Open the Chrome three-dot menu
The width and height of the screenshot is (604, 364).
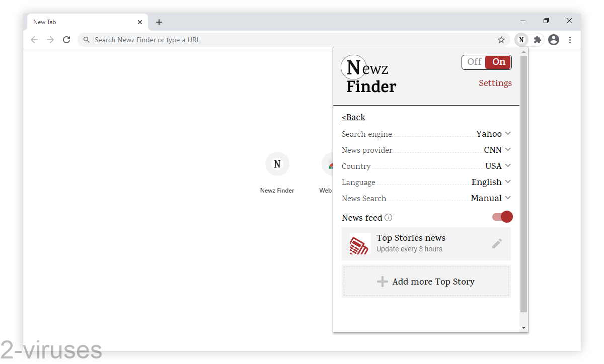[x=570, y=39]
